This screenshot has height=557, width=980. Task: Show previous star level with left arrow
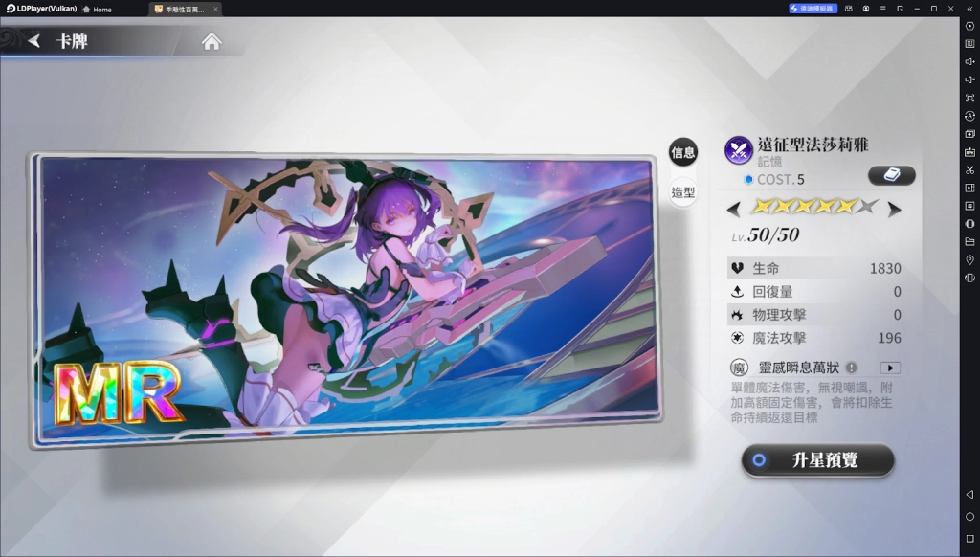(734, 209)
